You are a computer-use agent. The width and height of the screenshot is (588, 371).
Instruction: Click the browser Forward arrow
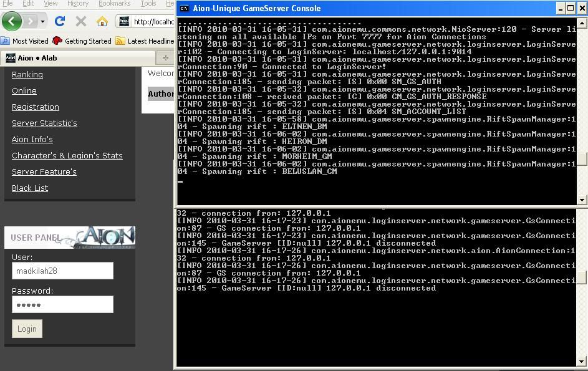pos(30,21)
